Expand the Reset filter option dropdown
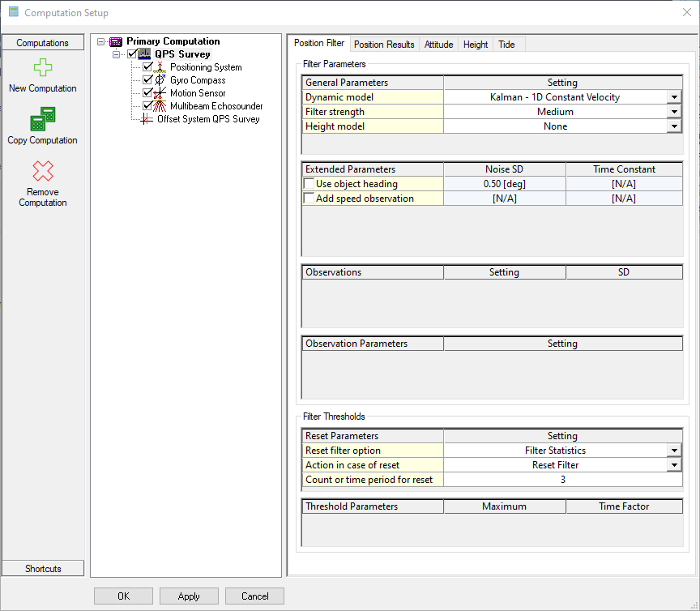 pyautogui.click(x=674, y=451)
